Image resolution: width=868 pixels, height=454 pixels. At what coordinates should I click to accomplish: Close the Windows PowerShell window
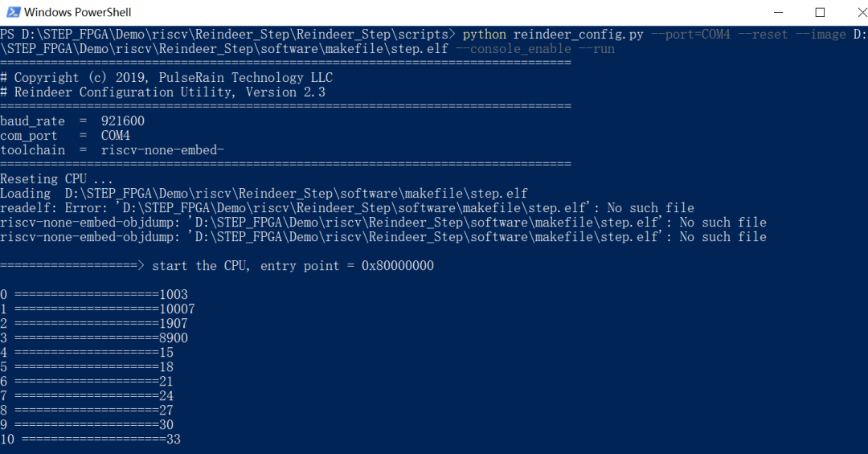[862, 12]
